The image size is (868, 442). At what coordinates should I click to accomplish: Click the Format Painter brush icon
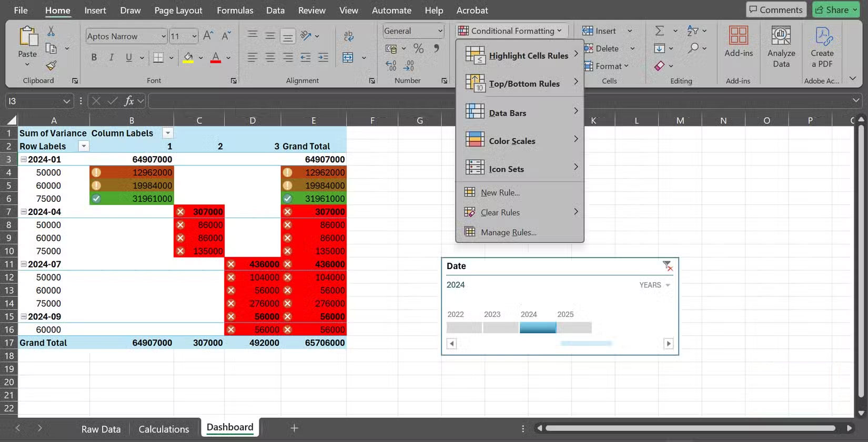coord(51,66)
